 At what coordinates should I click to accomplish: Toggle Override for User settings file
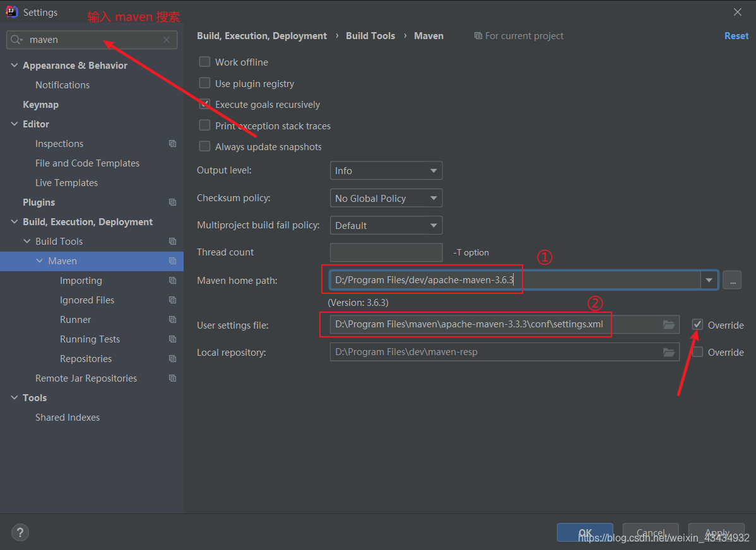click(x=698, y=325)
